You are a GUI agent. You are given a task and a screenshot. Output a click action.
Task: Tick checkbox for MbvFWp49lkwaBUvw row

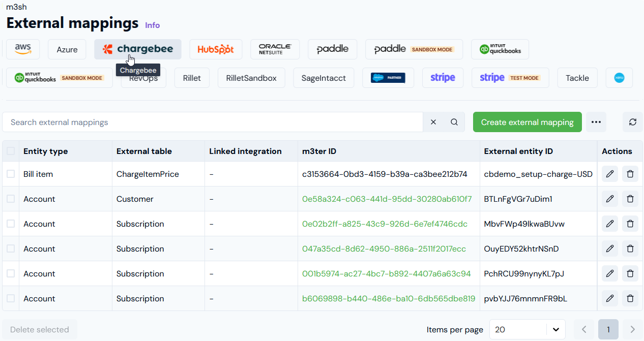coord(11,224)
